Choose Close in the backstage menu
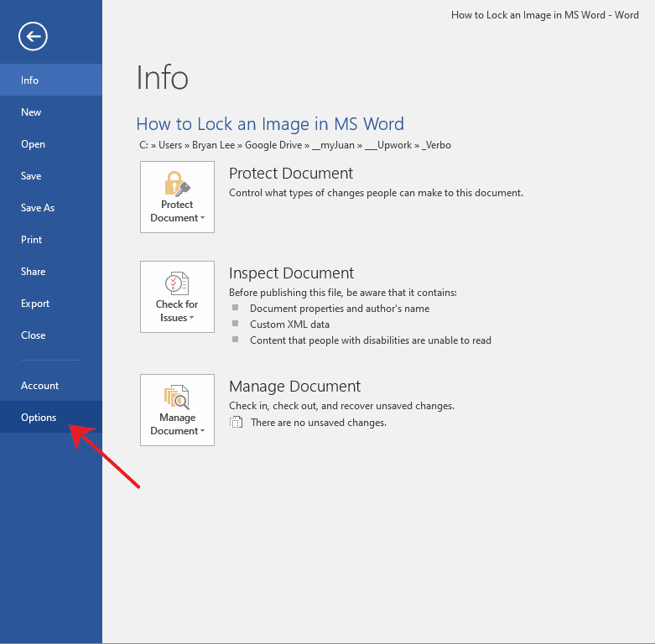This screenshot has width=655, height=644. coord(51,335)
